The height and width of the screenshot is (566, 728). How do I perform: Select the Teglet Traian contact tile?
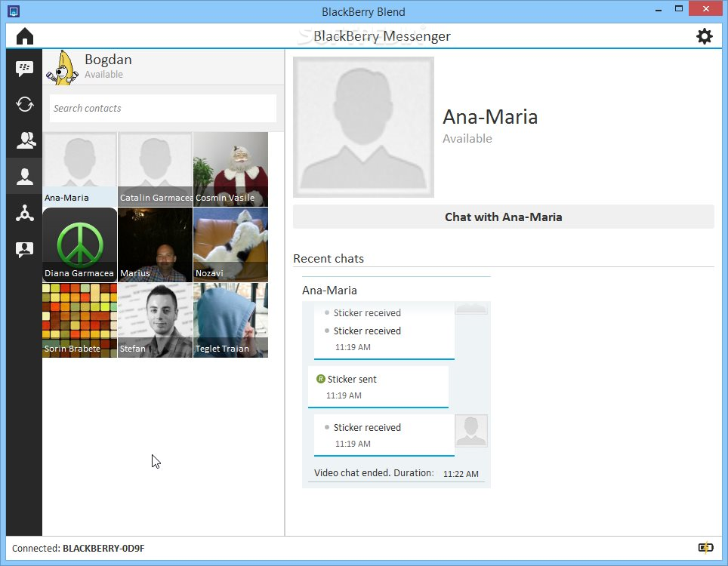coord(231,320)
